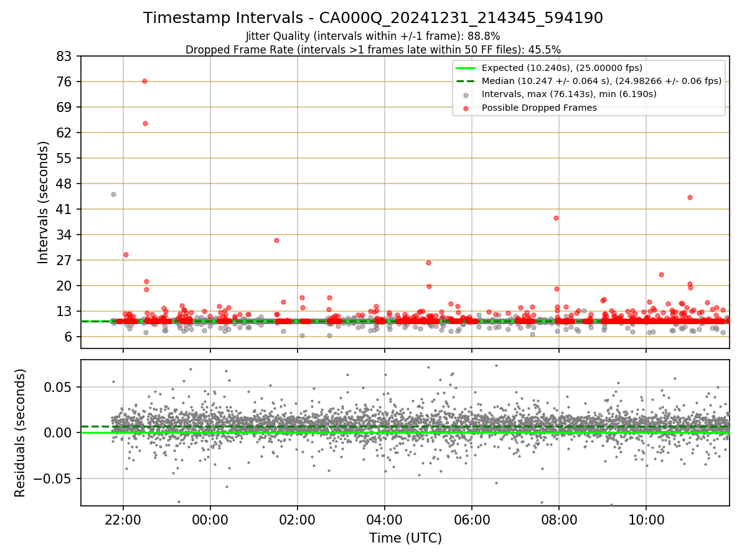Click the red outlier point near 64 seconds
This screenshot has width=747, height=560.
coord(145,123)
